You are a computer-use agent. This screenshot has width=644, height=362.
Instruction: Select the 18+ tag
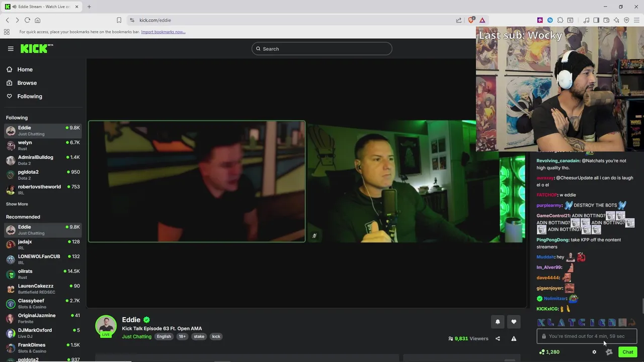point(182,336)
